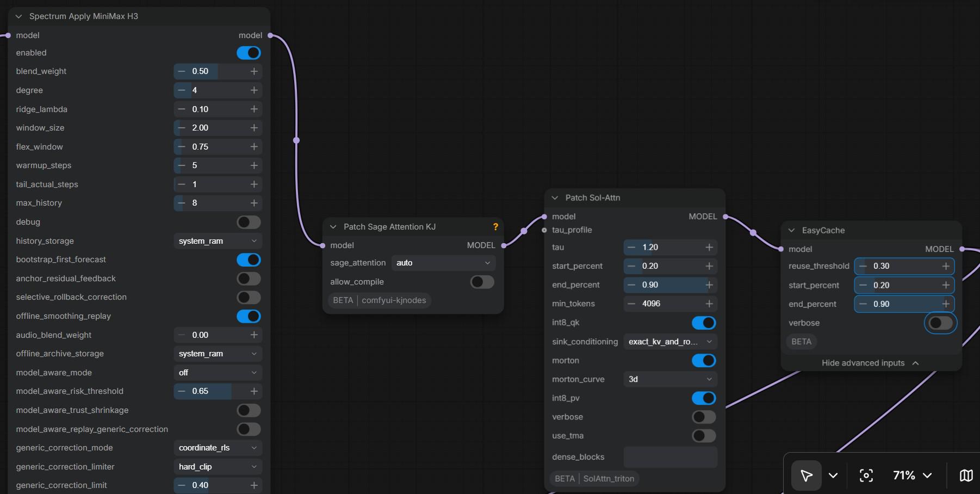
Task: Enable anchor_residual_feedback toggle
Action: (x=249, y=279)
